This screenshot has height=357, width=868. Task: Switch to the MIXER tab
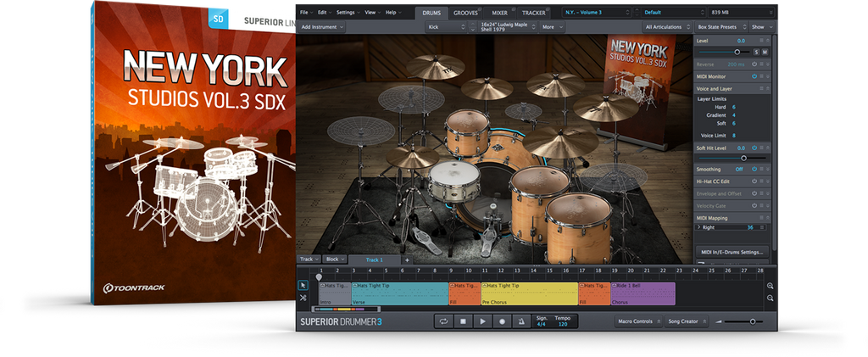(x=500, y=13)
